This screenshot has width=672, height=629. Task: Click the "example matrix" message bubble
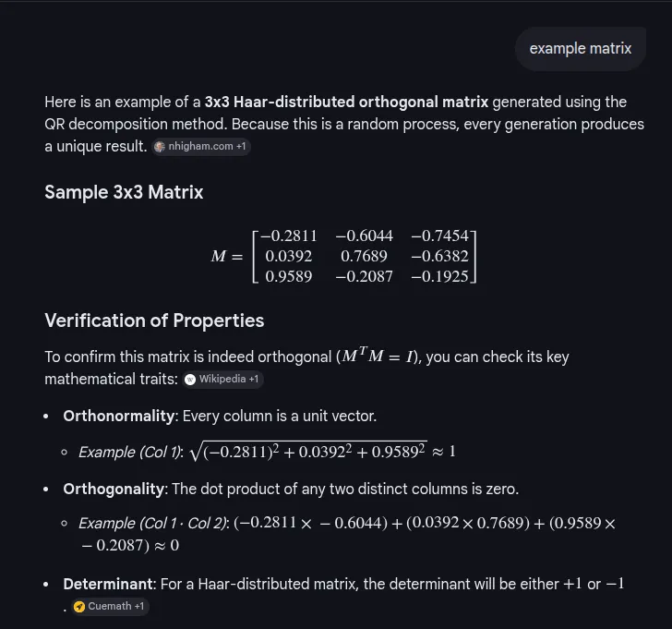tap(580, 48)
